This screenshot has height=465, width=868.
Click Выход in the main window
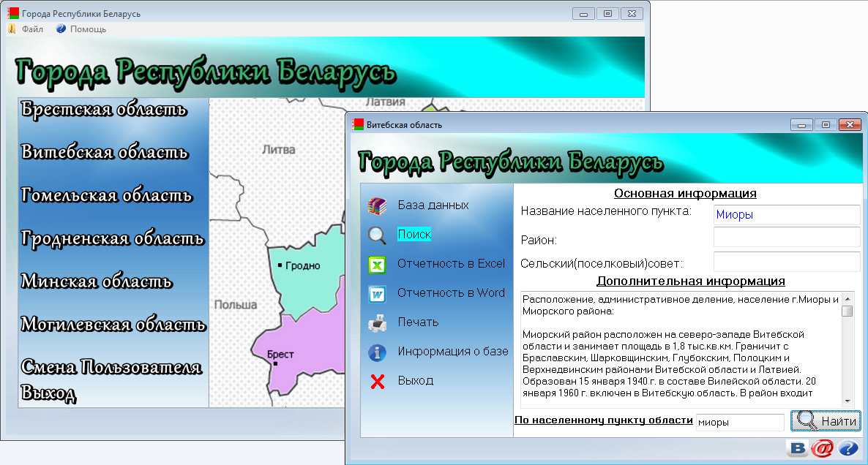[48, 393]
